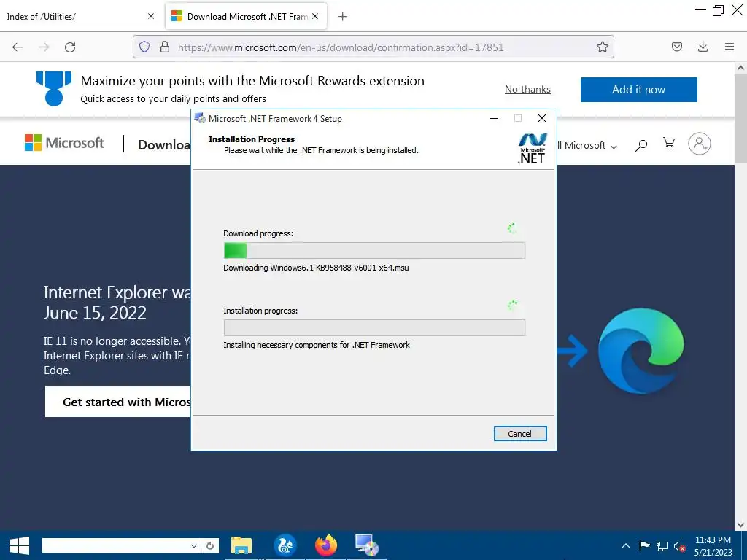Click the 'Installation Progress' heading

(252, 139)
